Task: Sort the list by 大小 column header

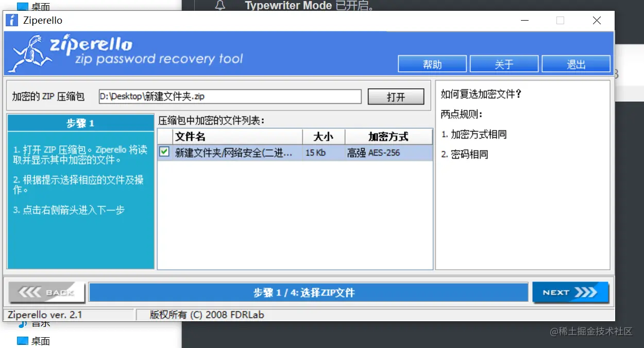Action: pos(324,137)
